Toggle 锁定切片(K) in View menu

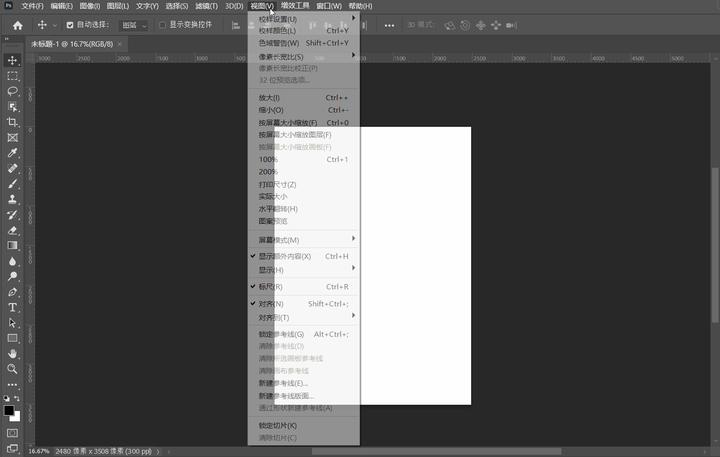[304, 426]
